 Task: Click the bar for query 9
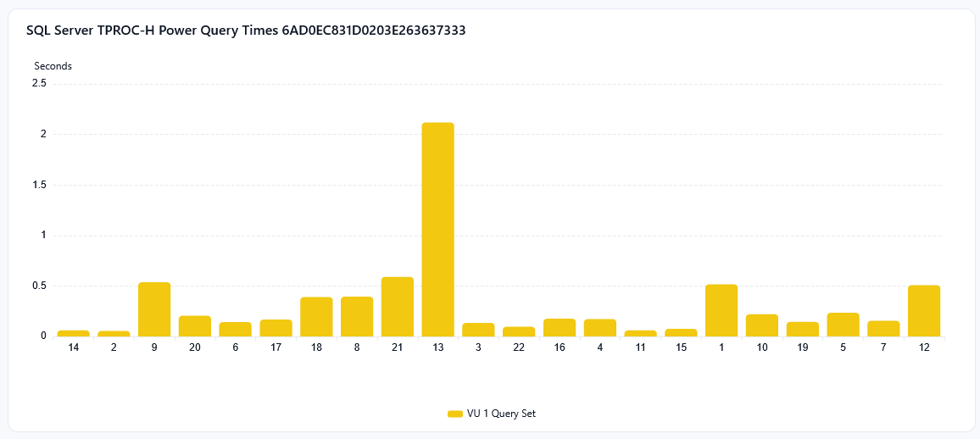click(154, 309)
